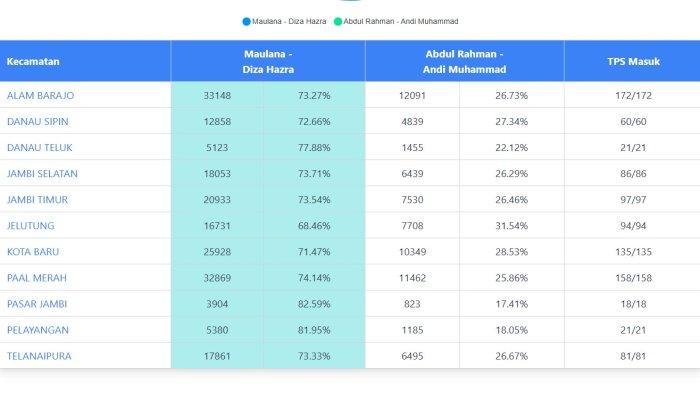Select the 86/86 TPS cell
700x393 pixels.
coord(633,174)
